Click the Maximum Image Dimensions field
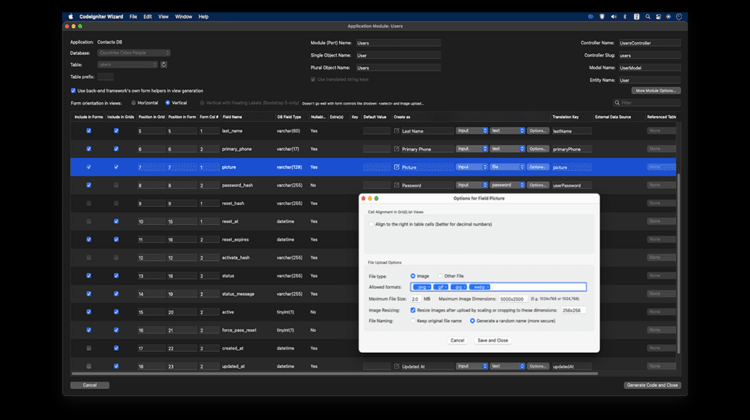The height and width of the screenshot is (420, 750). pyautogui.click(x=513, y=299)
